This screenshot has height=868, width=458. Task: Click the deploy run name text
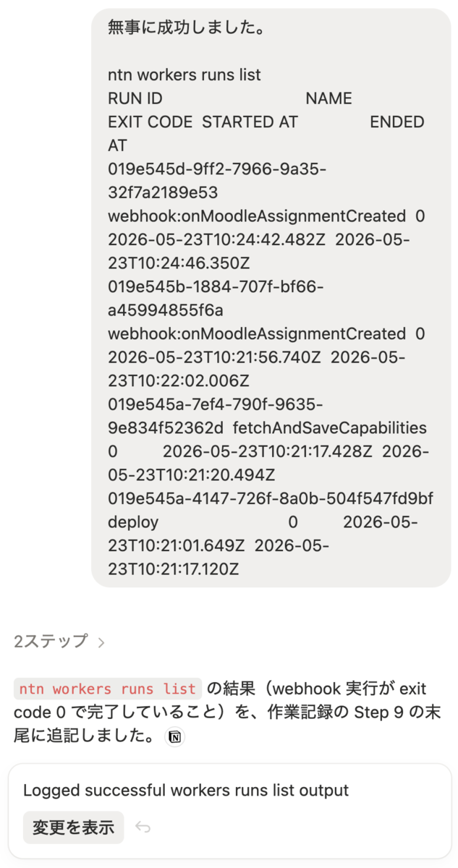tap(133, 522)
